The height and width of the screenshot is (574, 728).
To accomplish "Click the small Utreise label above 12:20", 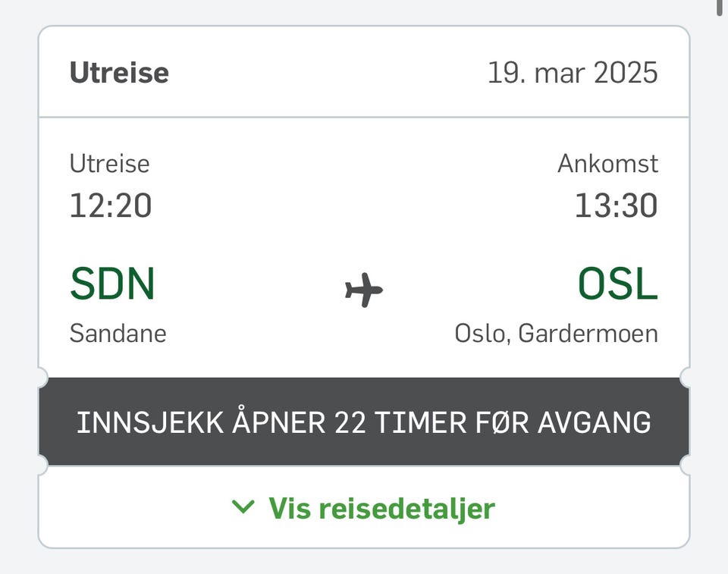I will 109,163.
